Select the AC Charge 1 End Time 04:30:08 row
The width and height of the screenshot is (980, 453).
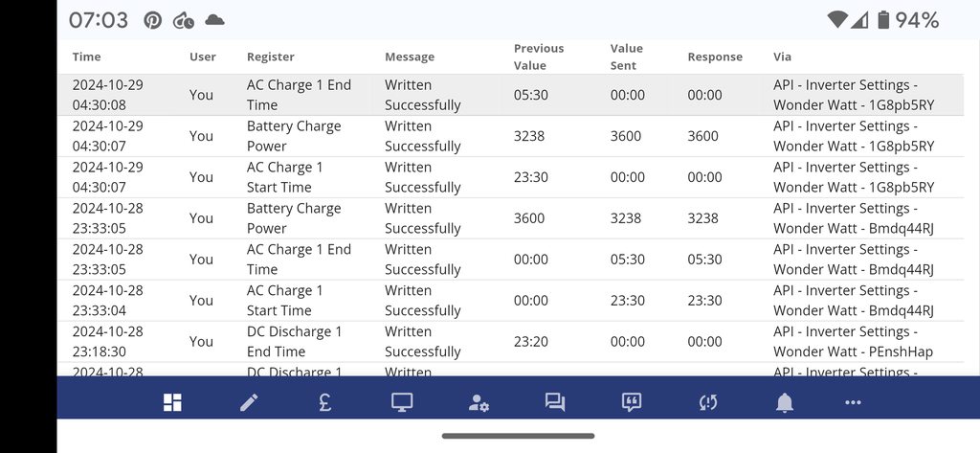pyautogui.click(x=299, y=95)
